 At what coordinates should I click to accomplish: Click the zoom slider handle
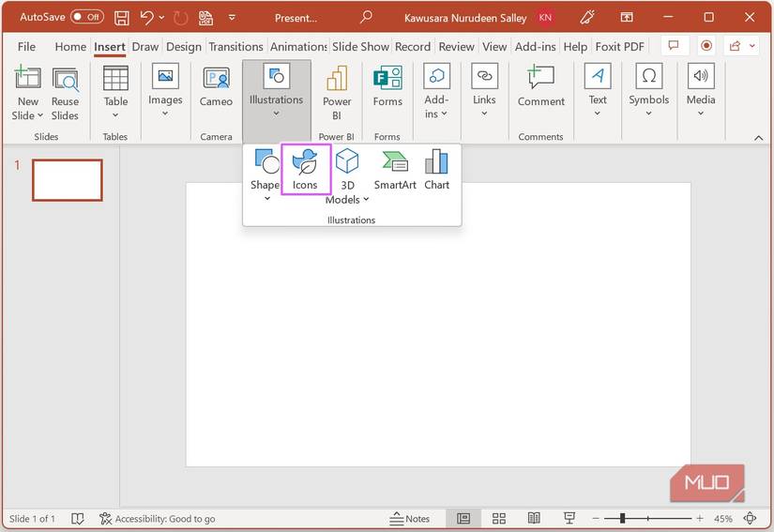[622, 518]
